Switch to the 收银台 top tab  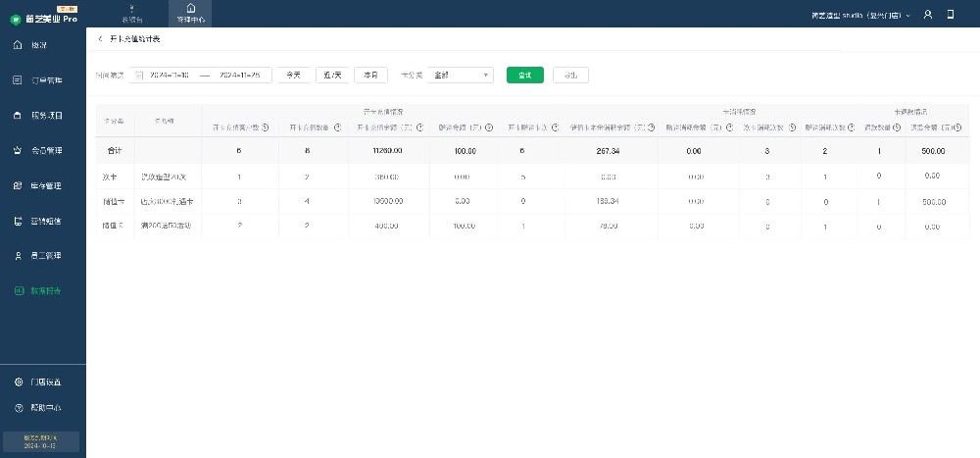tap(132, 13)
